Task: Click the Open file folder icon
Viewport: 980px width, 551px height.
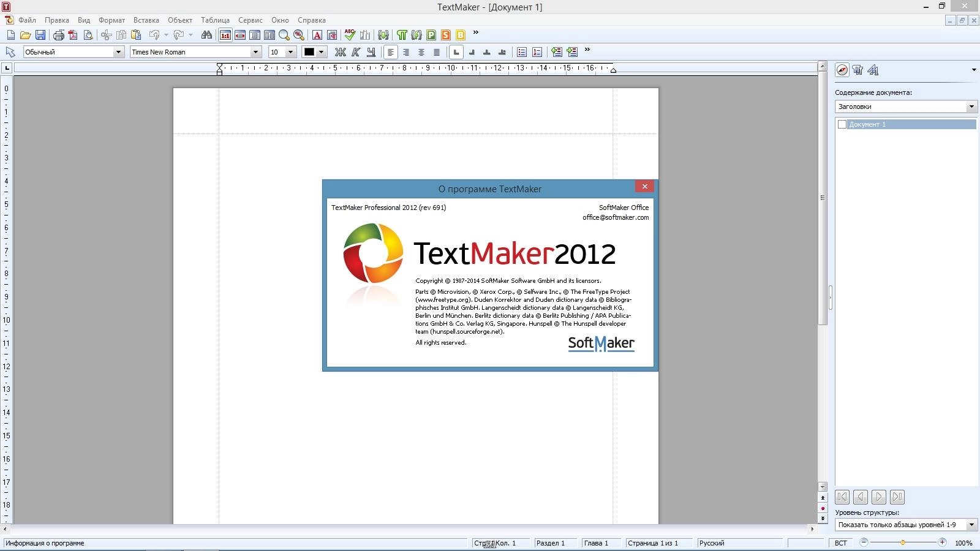Action: pos(25,35)
